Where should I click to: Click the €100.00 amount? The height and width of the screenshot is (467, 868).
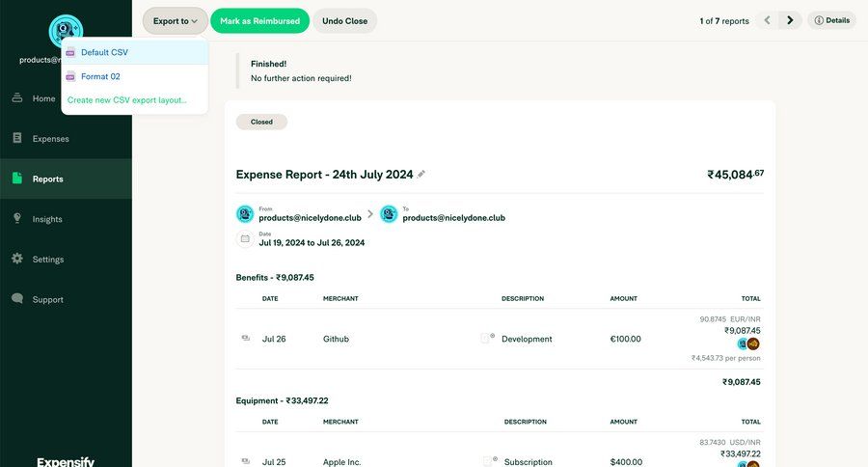coord(626,339)
